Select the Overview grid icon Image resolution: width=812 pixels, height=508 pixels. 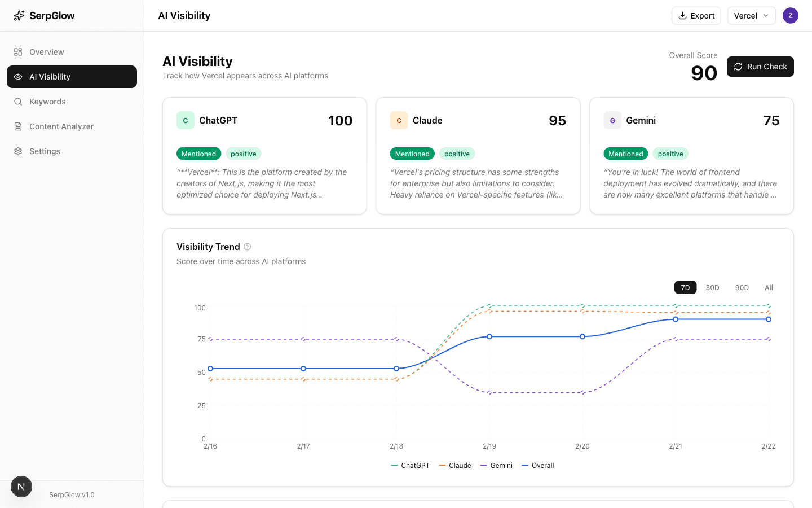18,51
